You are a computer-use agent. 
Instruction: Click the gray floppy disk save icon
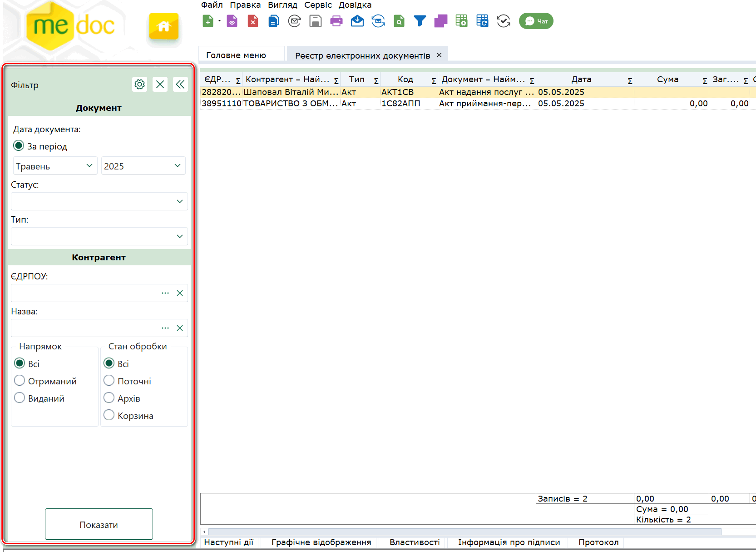(x=316, y=21)
